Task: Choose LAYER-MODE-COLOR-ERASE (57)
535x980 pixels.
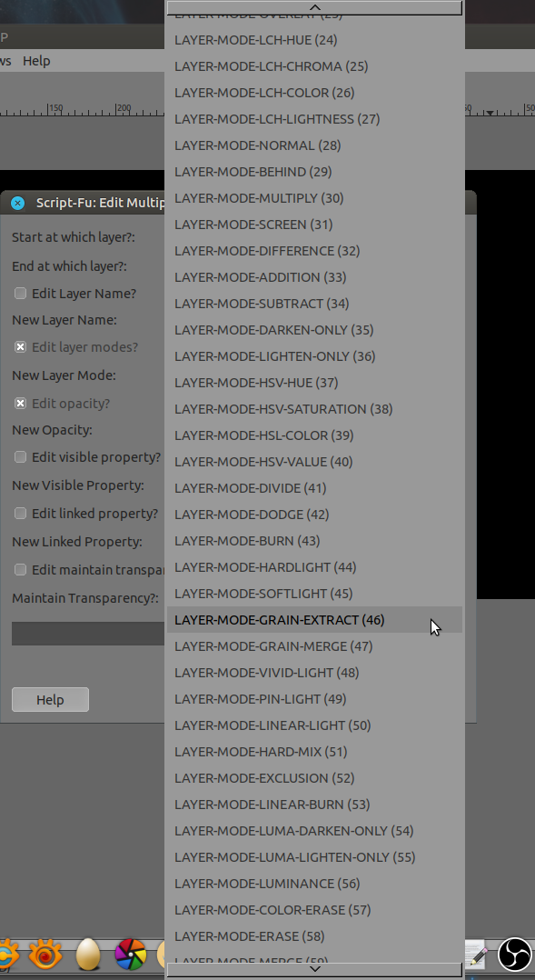Action: [314, 909]
